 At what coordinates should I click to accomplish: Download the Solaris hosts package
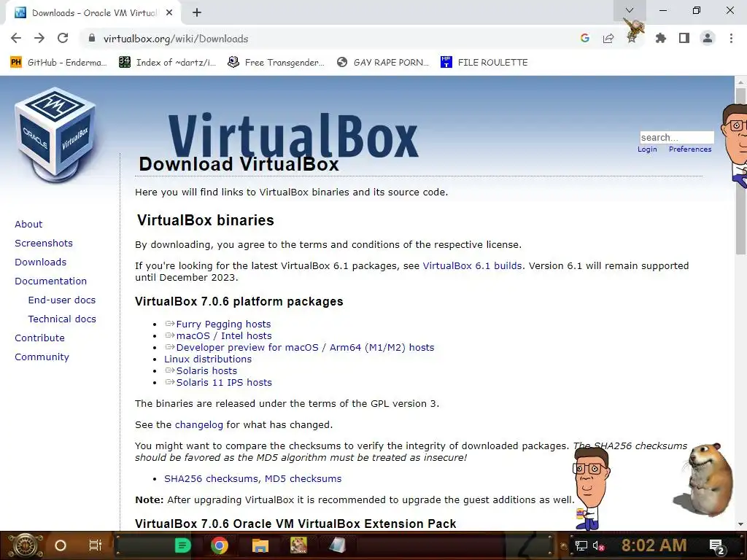[x=206, y=370]
